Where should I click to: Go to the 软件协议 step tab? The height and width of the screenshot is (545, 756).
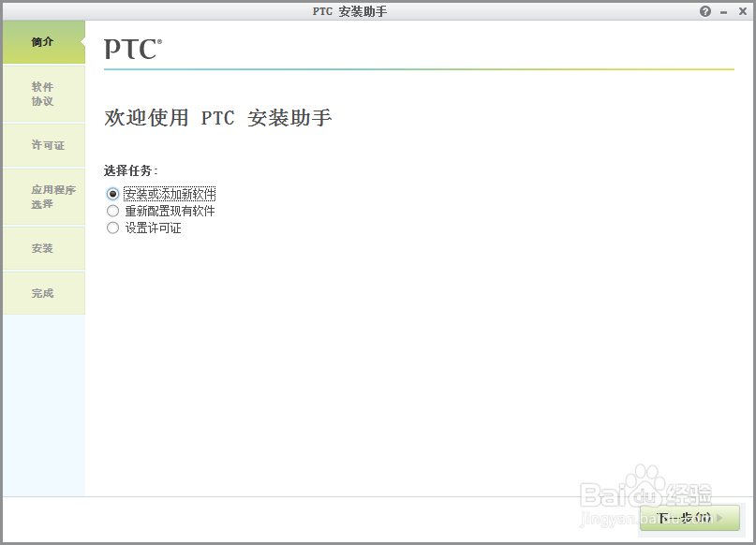44,94
